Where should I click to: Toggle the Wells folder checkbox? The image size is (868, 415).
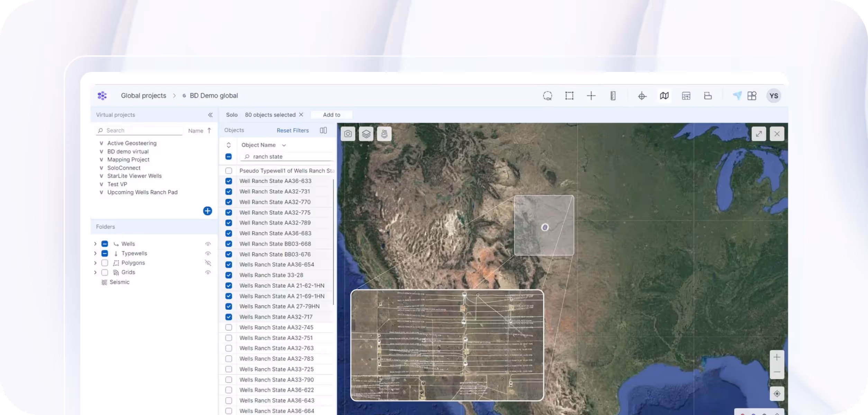105,244
